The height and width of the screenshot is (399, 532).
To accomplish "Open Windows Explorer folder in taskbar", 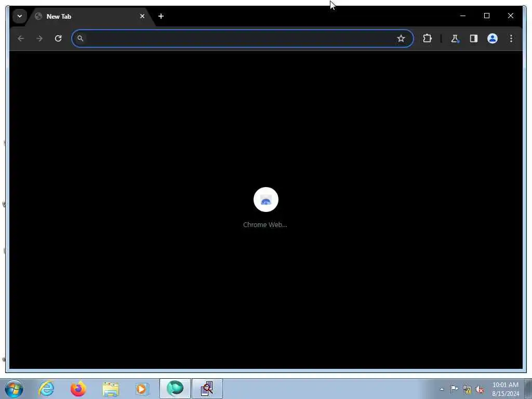I will (111, 389).
